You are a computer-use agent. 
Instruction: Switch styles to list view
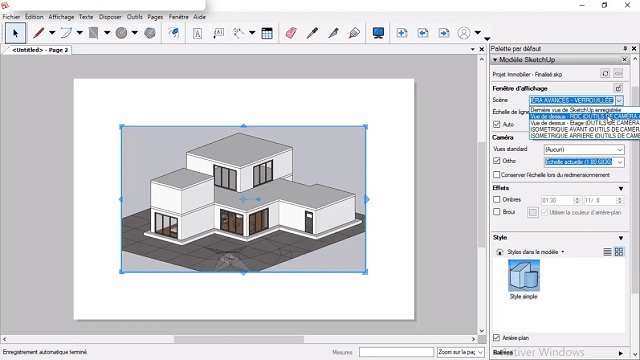(x=607, y=252)
